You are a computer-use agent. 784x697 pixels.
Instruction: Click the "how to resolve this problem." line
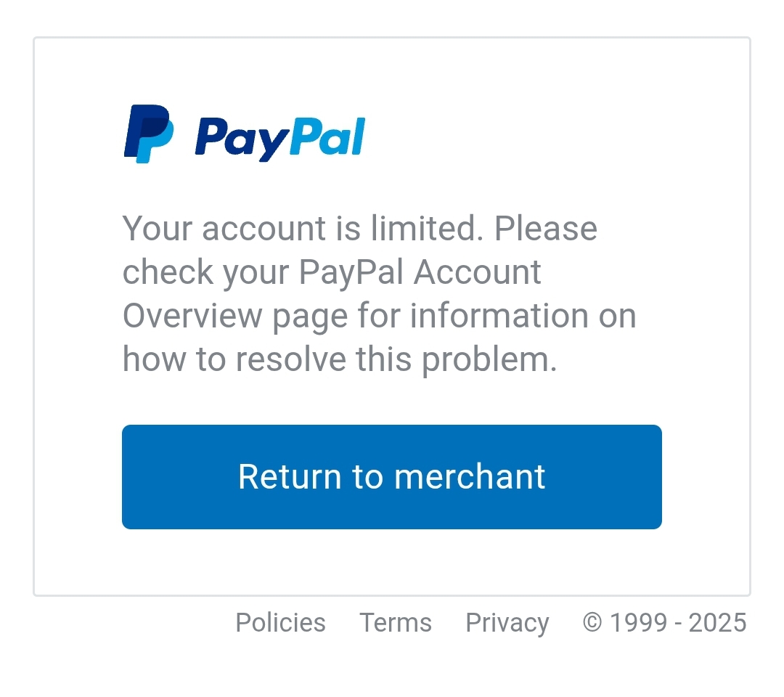tap(340, 359)
